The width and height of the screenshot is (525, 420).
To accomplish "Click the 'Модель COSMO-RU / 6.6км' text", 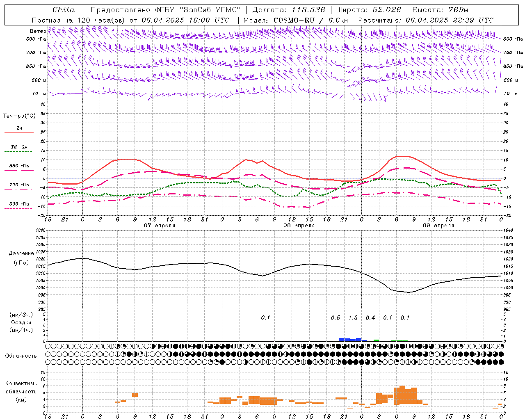I will pos(296,20).
